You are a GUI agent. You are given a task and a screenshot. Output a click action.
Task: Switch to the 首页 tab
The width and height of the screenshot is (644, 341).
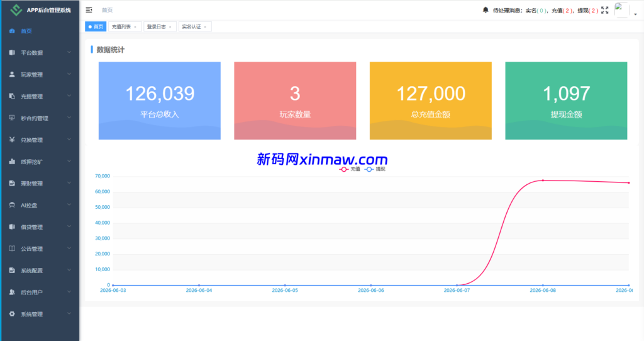[x=96, y=26]
